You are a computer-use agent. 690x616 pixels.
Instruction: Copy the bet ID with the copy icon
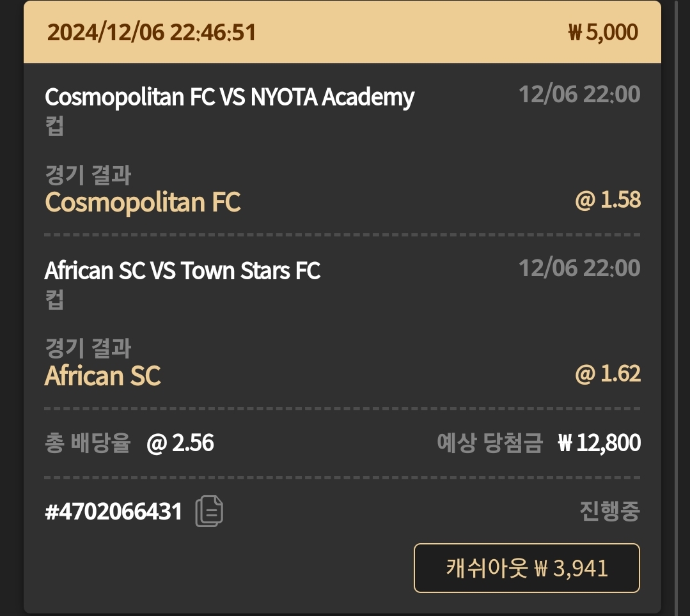point(209,511)
